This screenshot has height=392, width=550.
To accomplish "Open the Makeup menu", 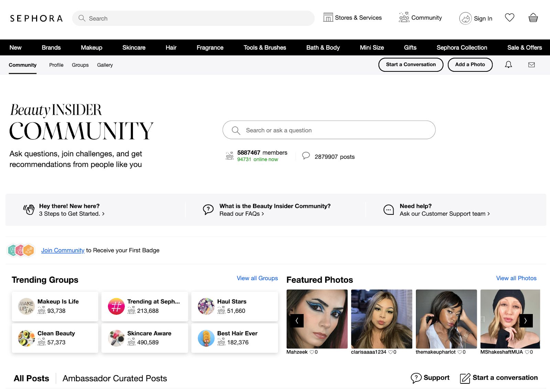I will 91,47.
